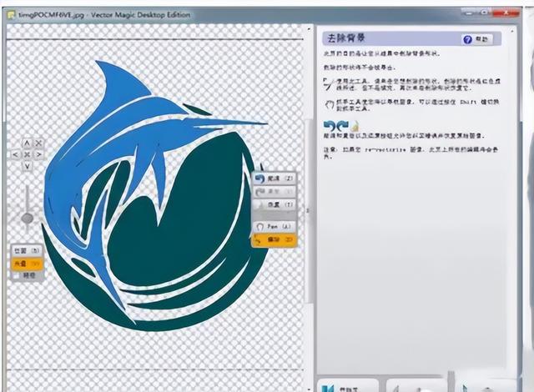Click the Reset (T) button in floating toolbar
The image size is (534, 392).
(x=275, y=204)
